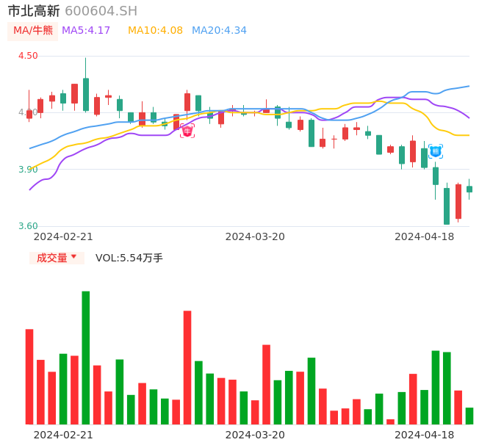504x445 pixels.
Task: Toggle the MA/牛熊 indicator button
Action: pos(32,31)
